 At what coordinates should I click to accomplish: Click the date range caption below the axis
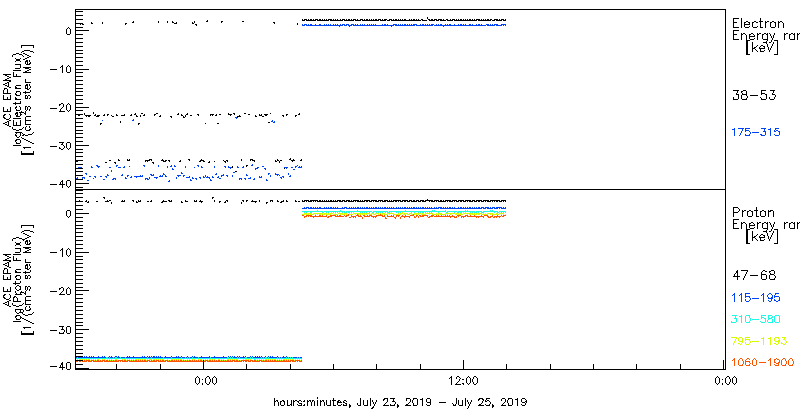[x=401, y=401]
